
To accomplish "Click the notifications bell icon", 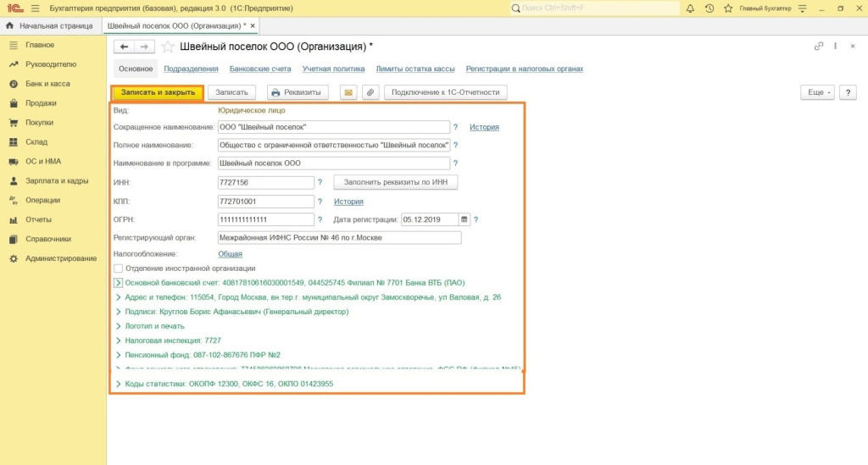I will pyautogui.click(x=690, y=8).
